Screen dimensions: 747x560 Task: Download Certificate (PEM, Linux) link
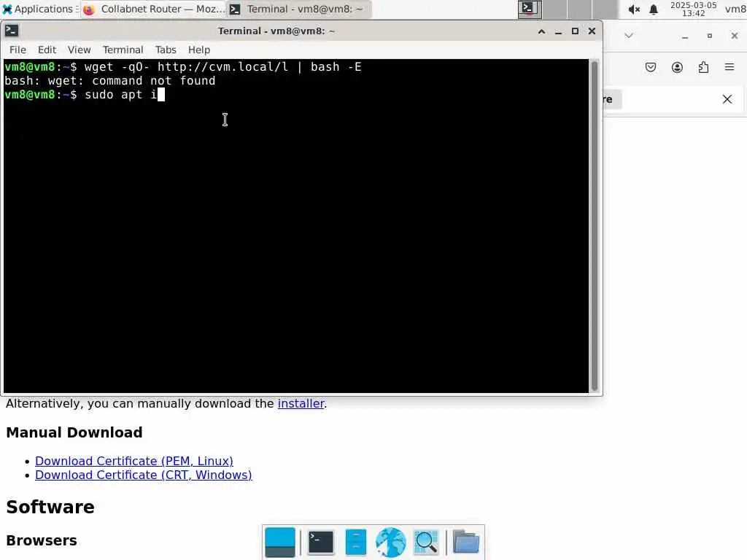(x=134, y=461)
